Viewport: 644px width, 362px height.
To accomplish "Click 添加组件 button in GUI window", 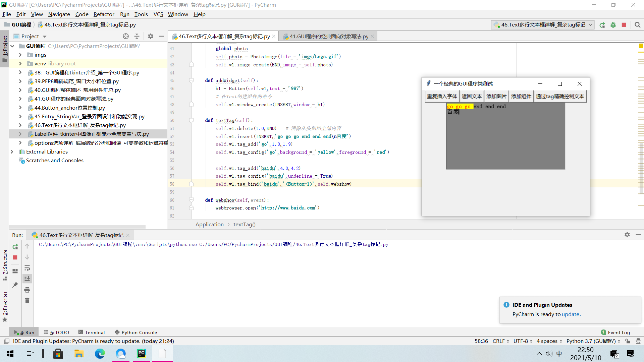I will click(521, 97).
